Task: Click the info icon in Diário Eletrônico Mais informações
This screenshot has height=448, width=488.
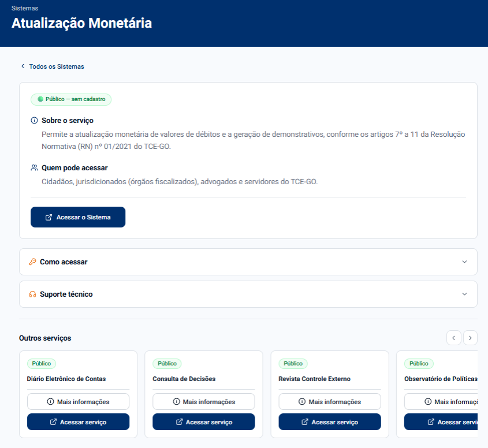Action: coord(50,402)
